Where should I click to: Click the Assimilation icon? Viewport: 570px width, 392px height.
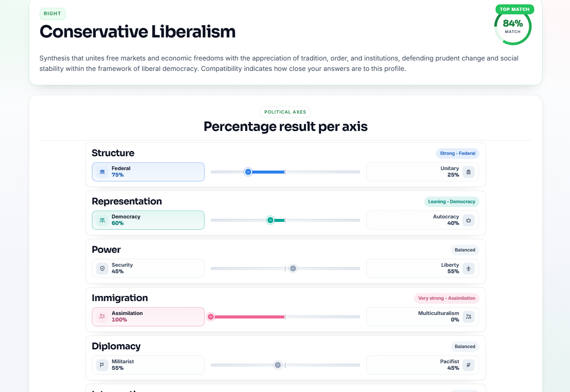[102, 317]
